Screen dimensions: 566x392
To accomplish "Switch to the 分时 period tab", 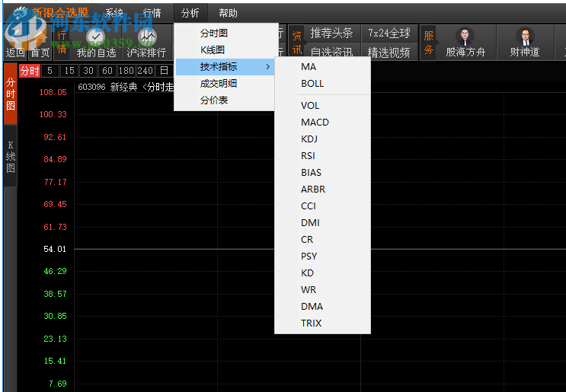I will point(30,71).
